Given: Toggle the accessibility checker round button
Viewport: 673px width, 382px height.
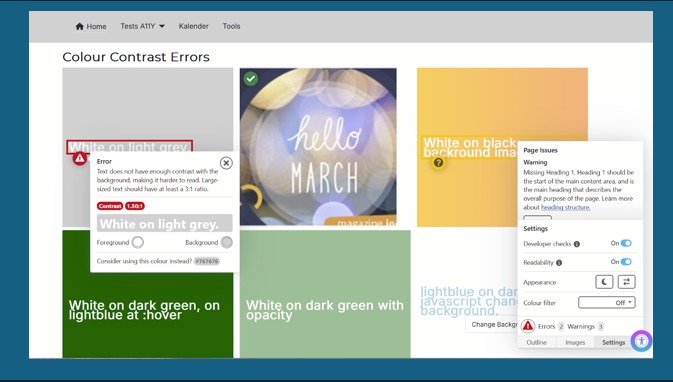Looking at the screenshot, I should 642,341.
